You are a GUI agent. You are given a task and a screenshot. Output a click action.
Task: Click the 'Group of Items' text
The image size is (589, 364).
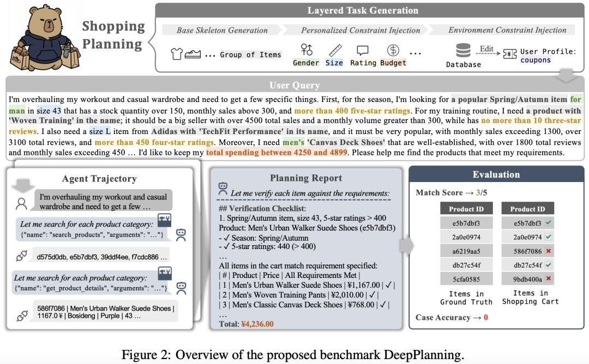coord(250,55)
